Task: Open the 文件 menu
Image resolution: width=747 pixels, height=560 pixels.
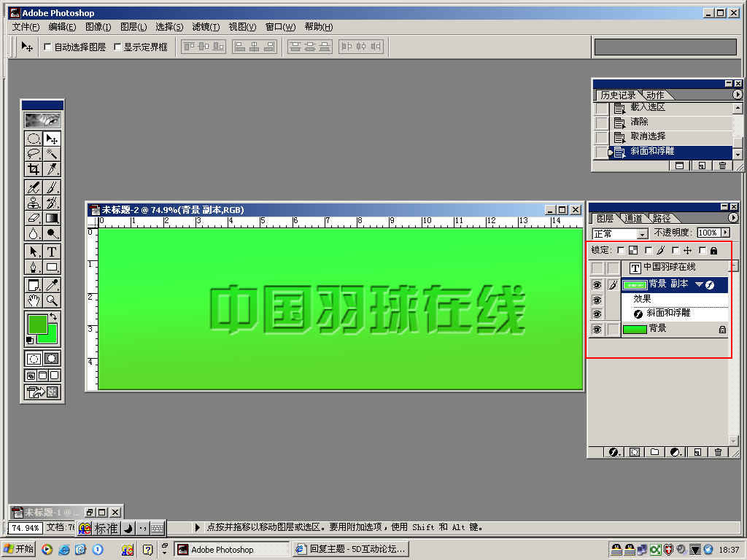Action: (x=26, y=27)
